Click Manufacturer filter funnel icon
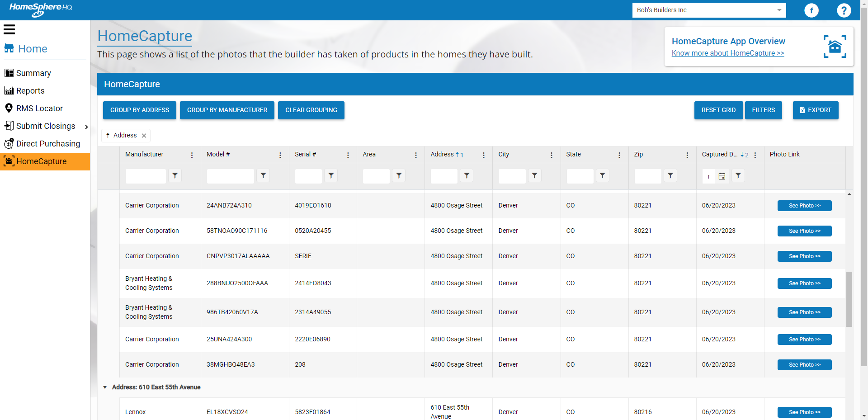This screenshot has width=868, height=420. pos(175,175)
